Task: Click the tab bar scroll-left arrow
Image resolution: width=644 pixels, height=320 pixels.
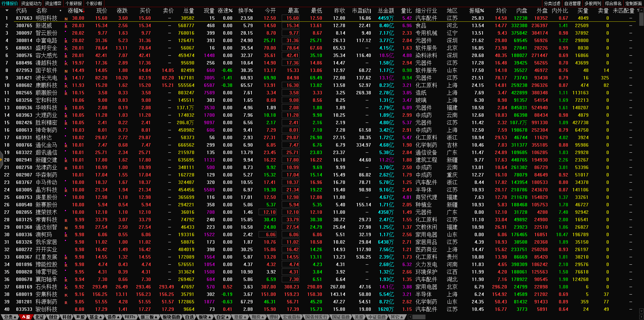Action: pos(410,317)
